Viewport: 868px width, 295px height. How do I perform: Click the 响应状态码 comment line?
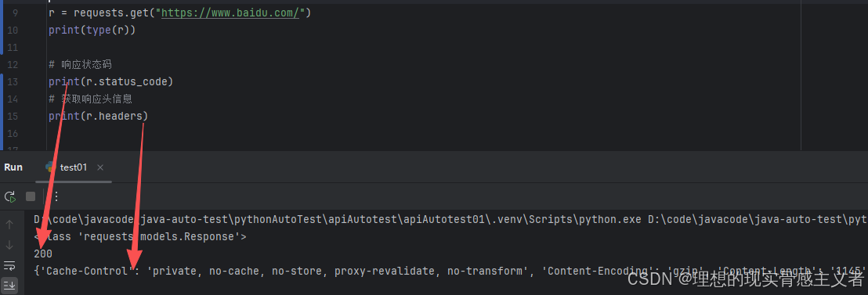80,65
